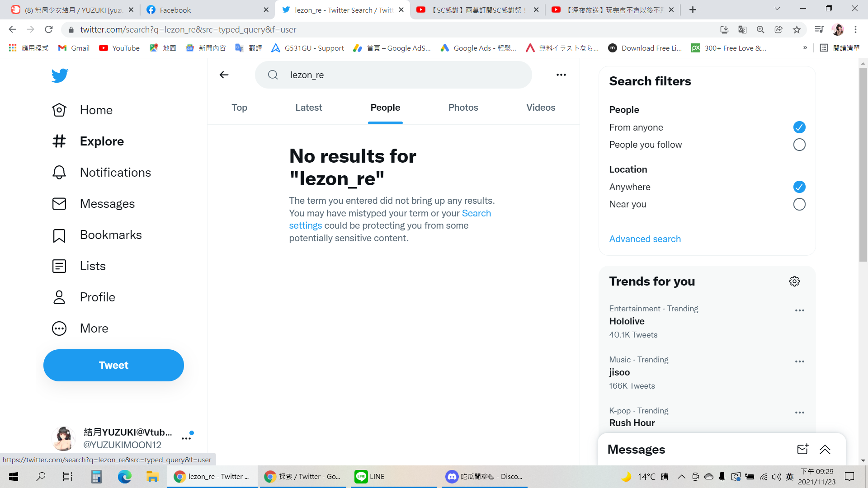Open Chrome three-dot menu
Image resolution: width=868 pixels, height=488 pixels.
(855, 29)
